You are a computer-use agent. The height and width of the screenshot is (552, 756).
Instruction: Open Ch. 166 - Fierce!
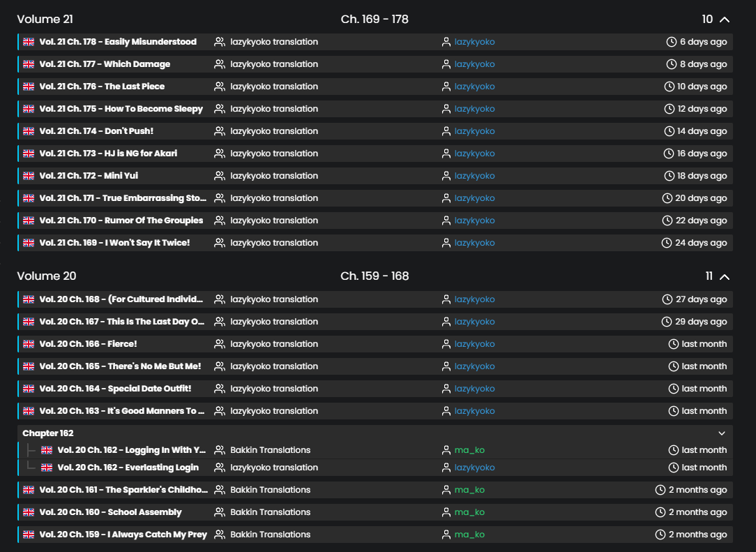tap(88, 344)
